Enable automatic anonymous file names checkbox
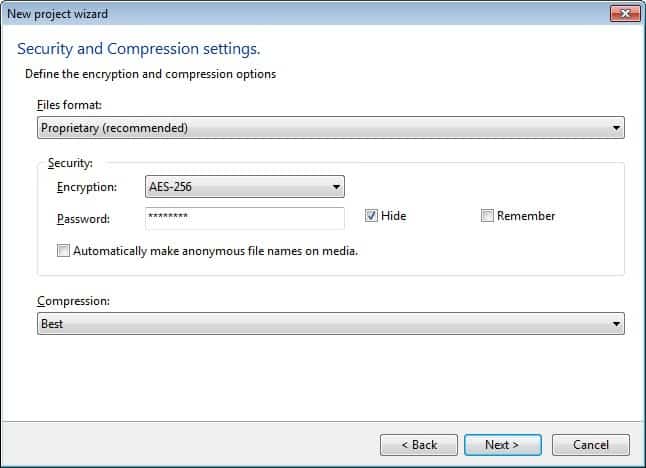This screenshot has width=646, height=468. pos(64,251)
